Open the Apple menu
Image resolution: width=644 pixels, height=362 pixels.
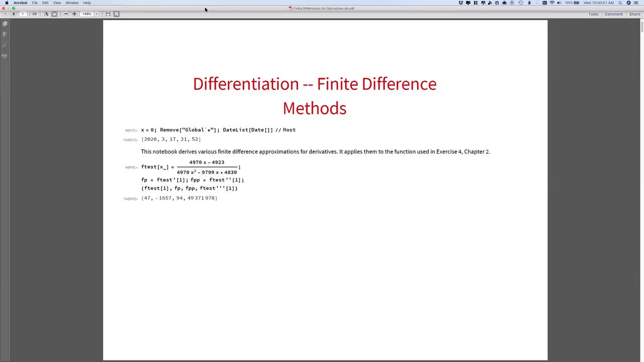point(7,3)
